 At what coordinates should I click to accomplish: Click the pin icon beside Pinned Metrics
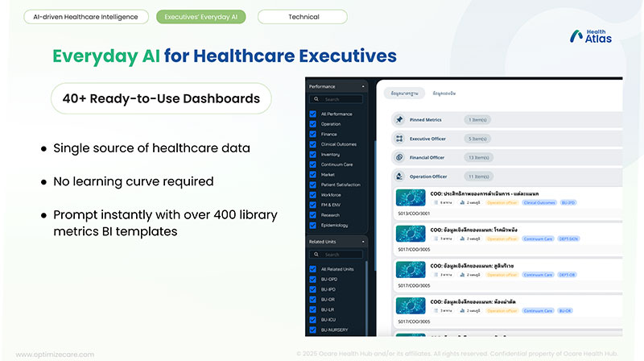399,119
